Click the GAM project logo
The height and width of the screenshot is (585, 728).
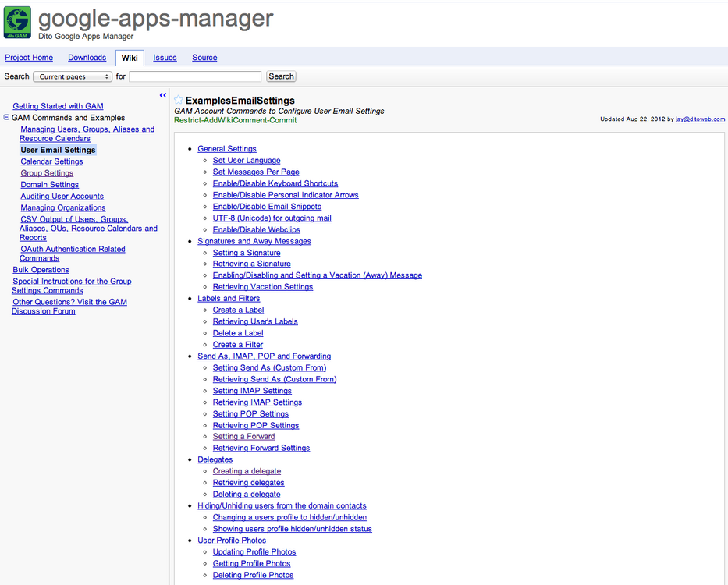(18, 23)
